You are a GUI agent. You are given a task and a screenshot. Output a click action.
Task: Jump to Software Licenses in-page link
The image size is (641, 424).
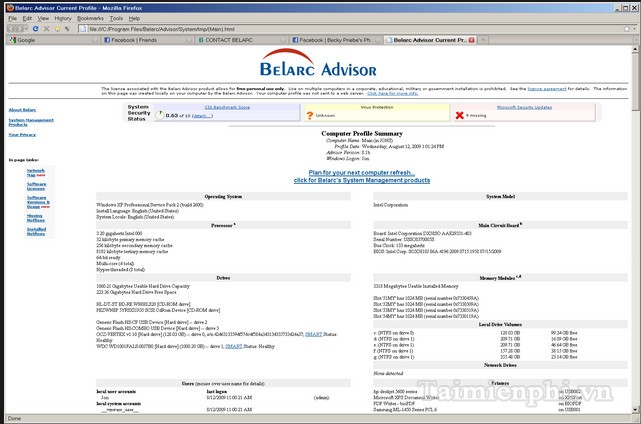coord(36,186)
